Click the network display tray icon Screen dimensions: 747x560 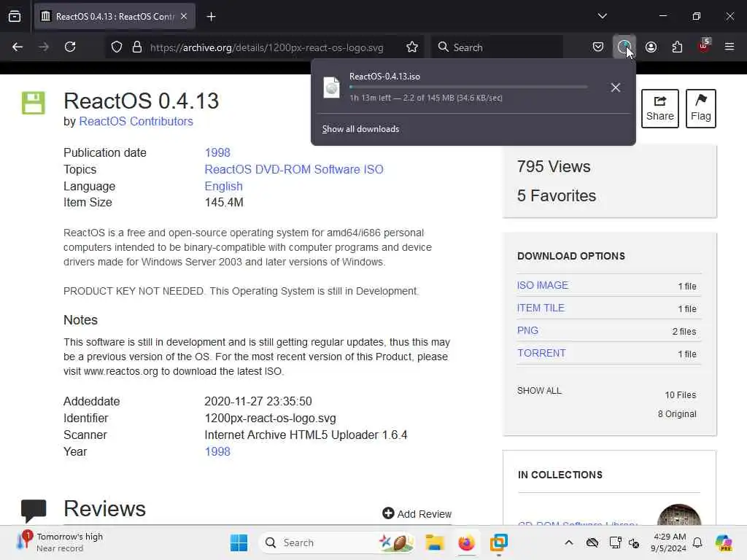616,542
